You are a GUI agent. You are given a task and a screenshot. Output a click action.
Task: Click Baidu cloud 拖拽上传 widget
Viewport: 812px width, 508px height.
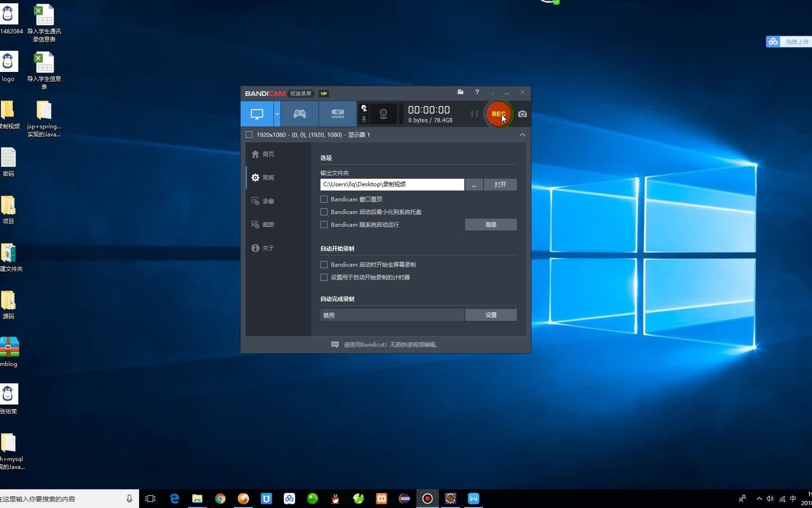789,42
